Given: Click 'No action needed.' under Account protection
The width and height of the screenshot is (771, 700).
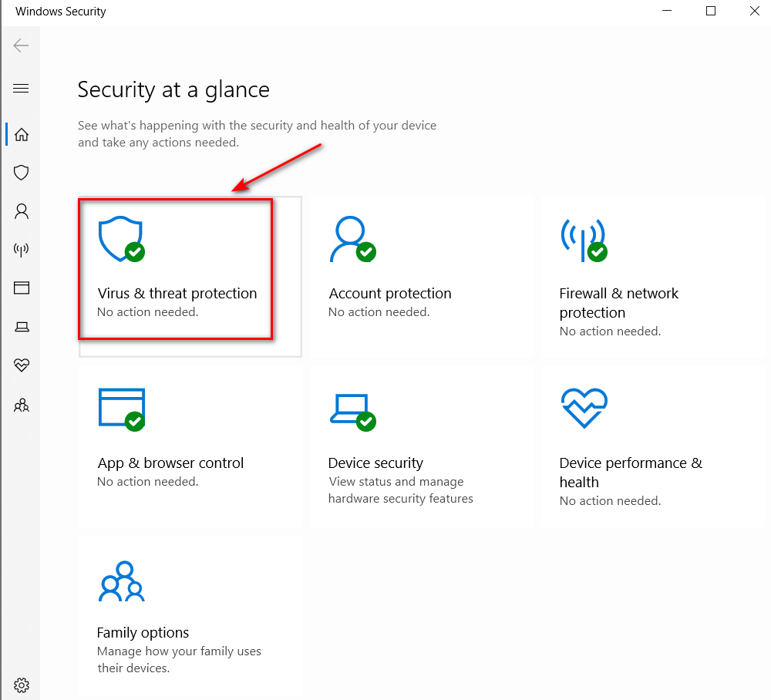Looking at the screenshot, I should click(379, 312).
